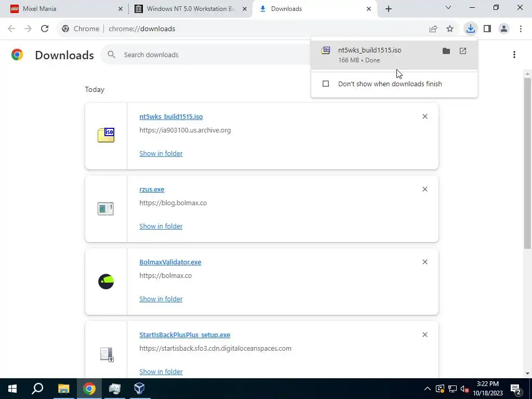Focus the Search downloads field

click(x=207, y=55)
